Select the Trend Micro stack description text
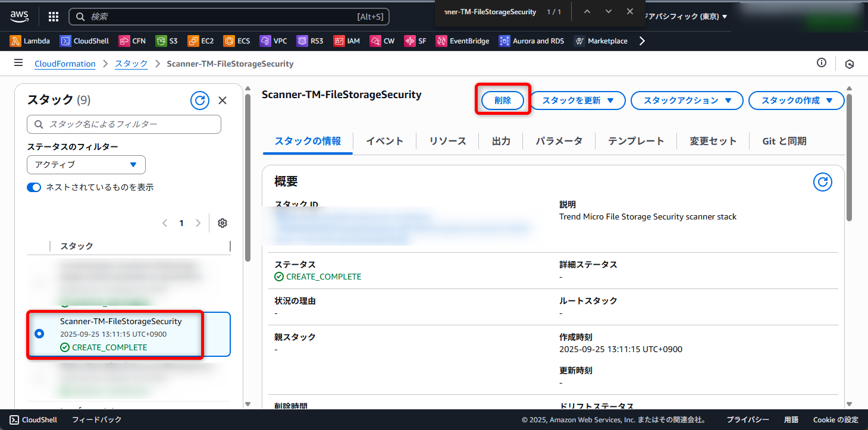Screen dimensions: 868x430 click(x=648, y=217)
